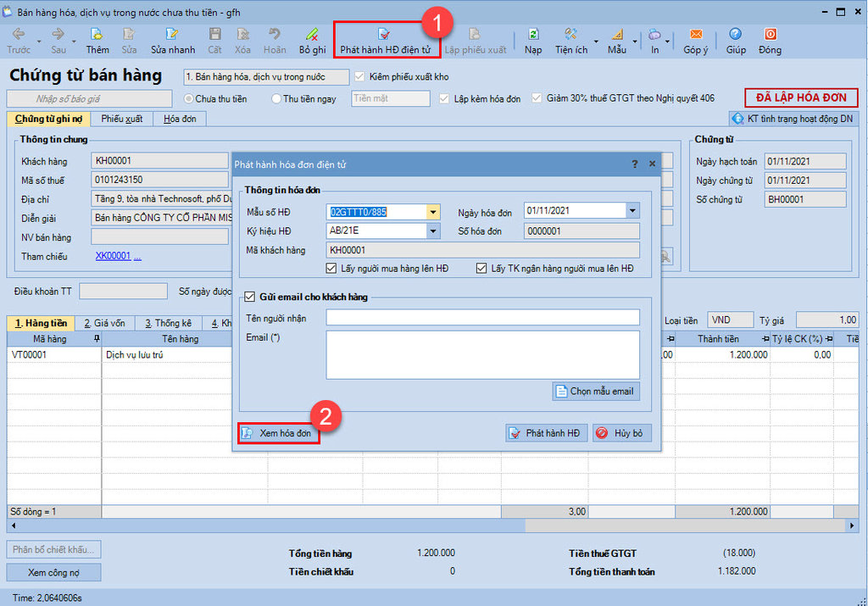Click the Xem công nợ button
The width and height of the screenshot is (868, 606).
(x=53, y=572)
